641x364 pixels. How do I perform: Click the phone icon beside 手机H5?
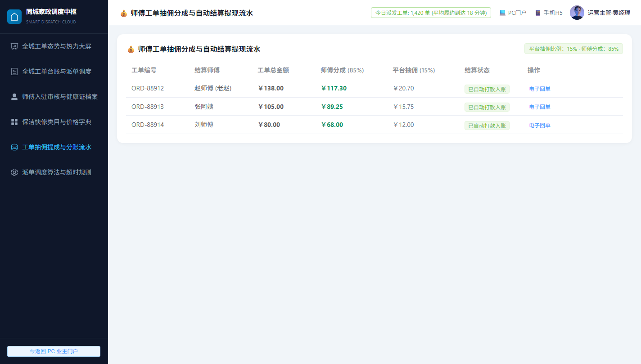pyautogui.click(x=538, y=13)
